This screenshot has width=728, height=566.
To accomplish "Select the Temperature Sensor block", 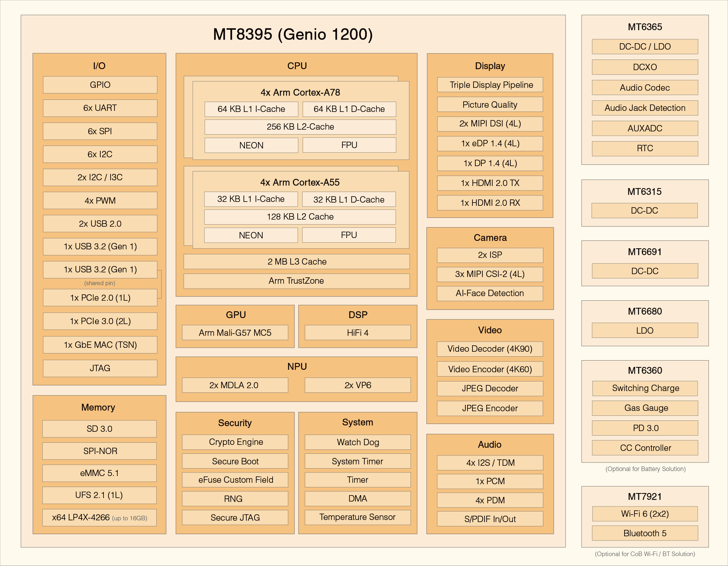I will (x=358, y=517).
